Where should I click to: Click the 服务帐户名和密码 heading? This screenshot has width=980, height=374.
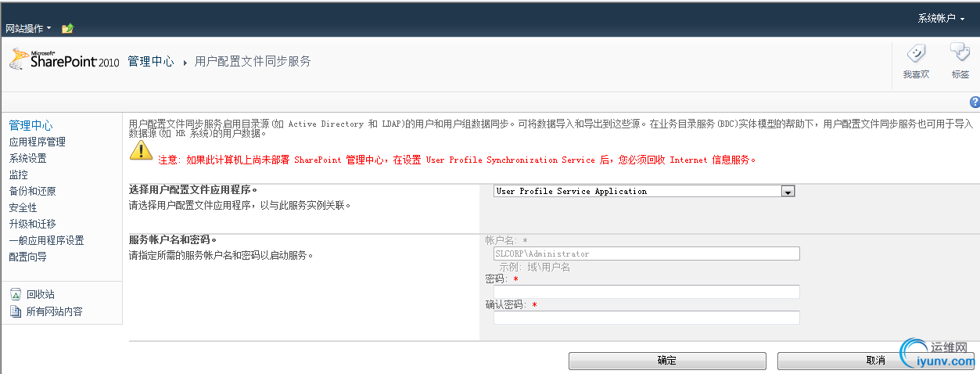pos(173,239)
